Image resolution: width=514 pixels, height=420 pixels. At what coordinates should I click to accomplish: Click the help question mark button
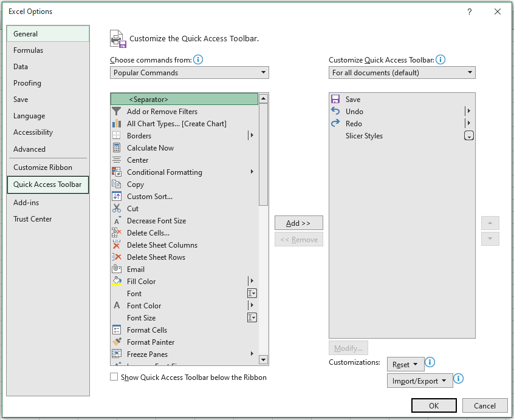click(x=470, y=12)
